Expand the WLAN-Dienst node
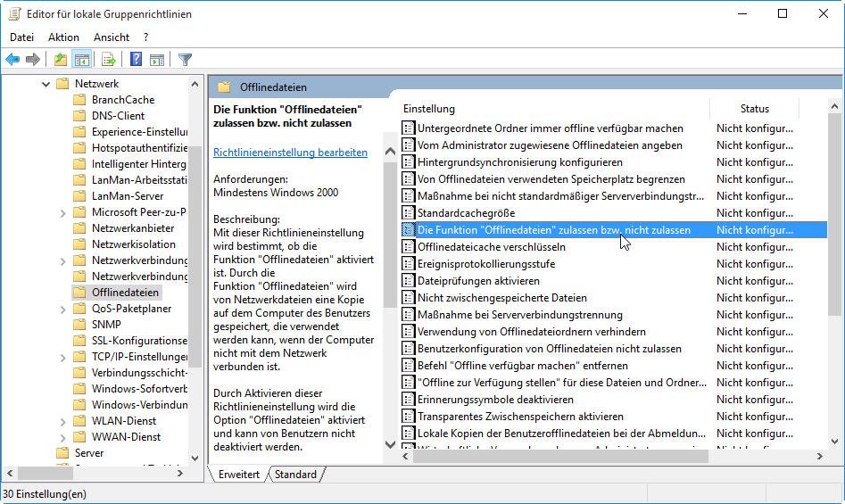Viewport: 845px width, 504px height. point(63,421)
